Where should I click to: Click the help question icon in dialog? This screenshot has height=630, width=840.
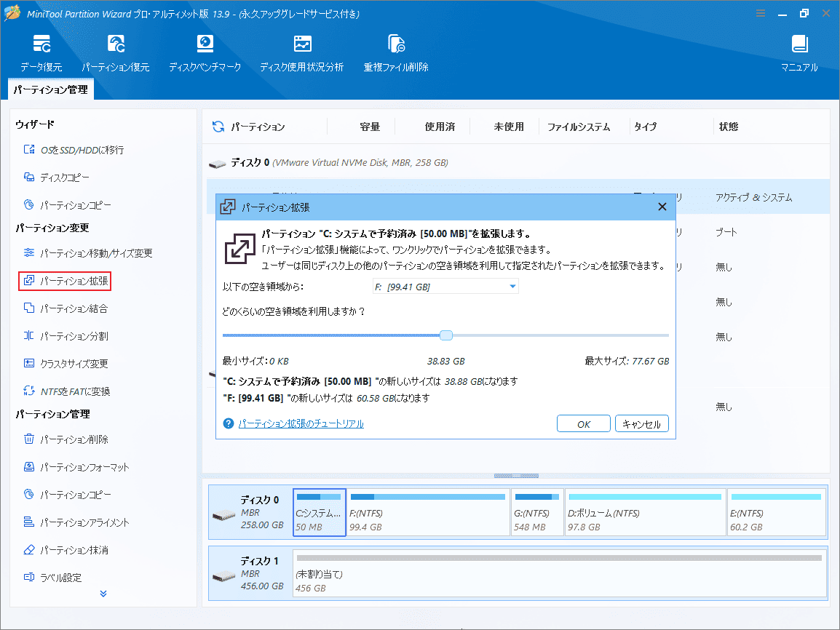pyautogui.click(x=229, y=423)
